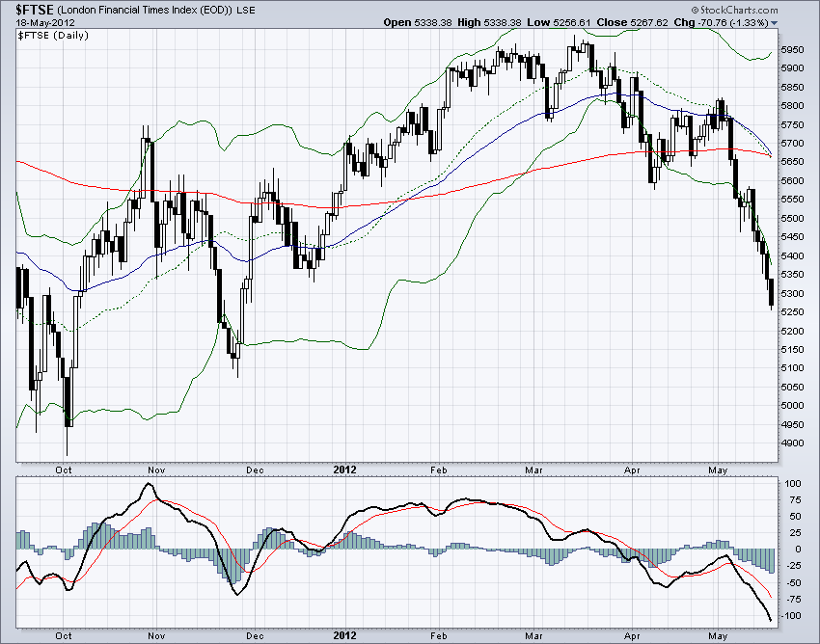Click the Close 5267.62 value
This screenshot has height=644, width=820.
(633, 22)
